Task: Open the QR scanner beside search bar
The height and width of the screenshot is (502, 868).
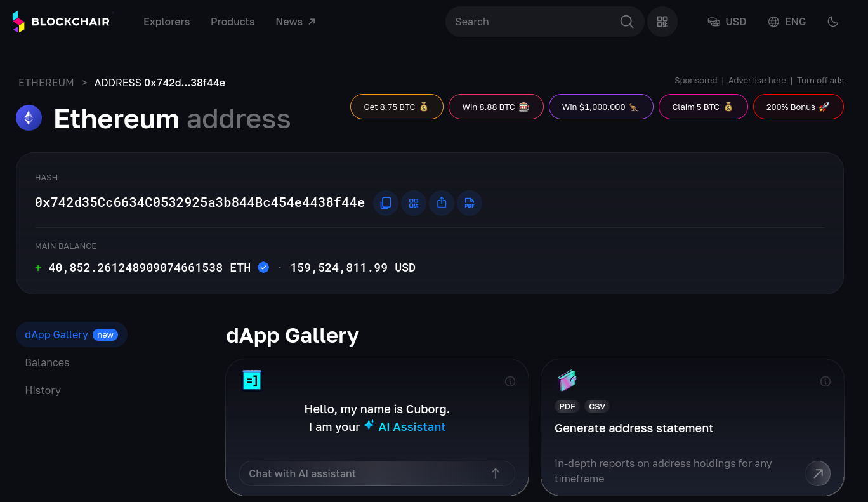Action: (x=662, y=22)
